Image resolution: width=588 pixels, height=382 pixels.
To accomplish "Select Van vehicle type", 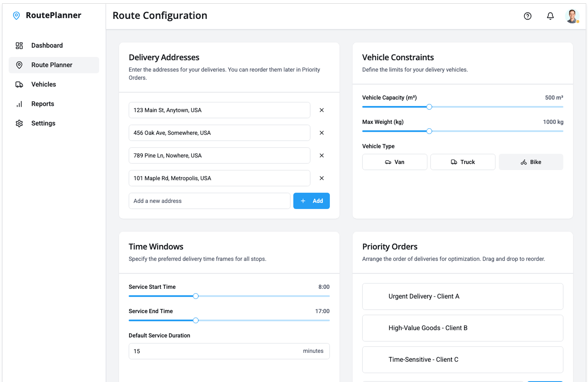I will [x=394, y=162].
